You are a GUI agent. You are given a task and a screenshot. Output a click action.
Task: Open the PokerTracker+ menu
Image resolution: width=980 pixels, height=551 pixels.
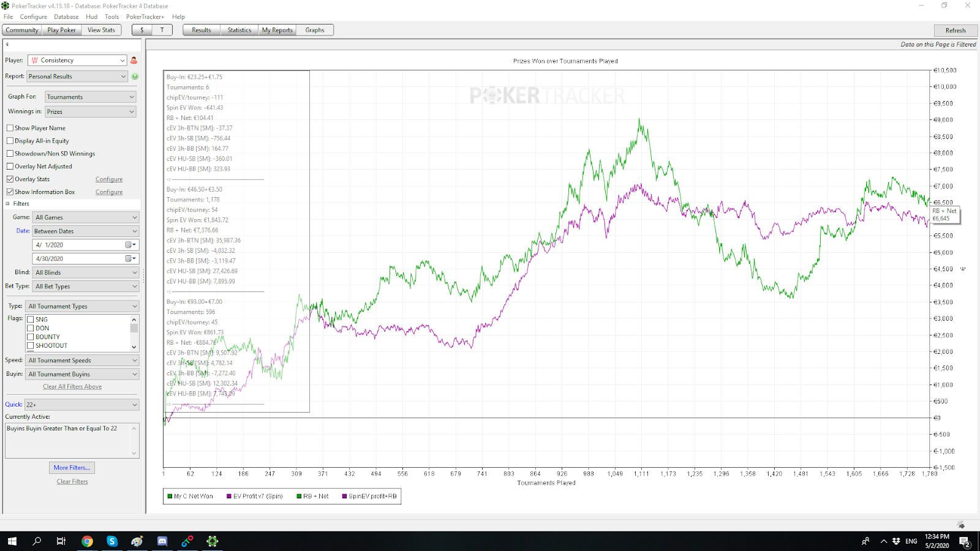coord(145,17)
